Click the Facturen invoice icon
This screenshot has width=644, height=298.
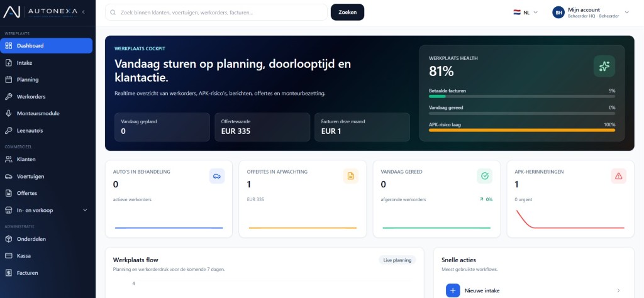pos(9,273)
